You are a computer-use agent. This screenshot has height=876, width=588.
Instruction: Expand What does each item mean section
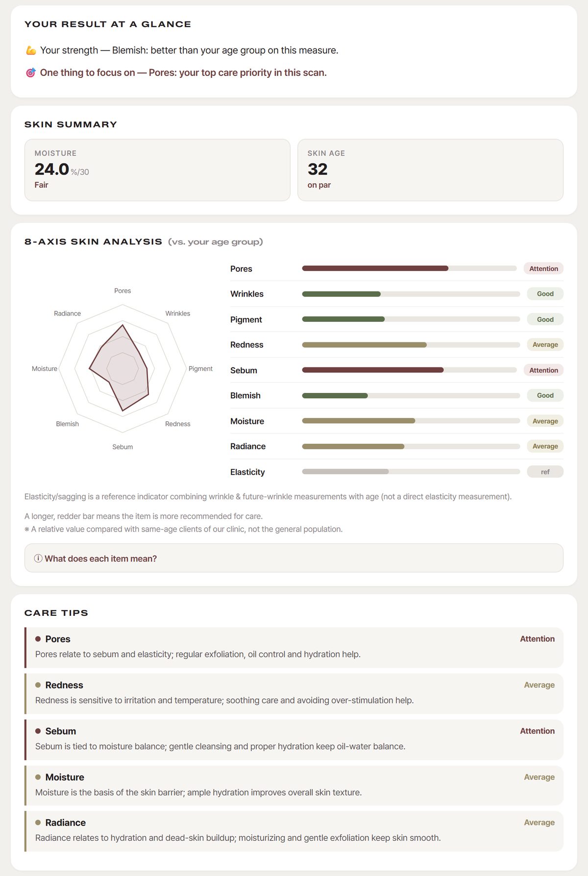click(294, 558)
